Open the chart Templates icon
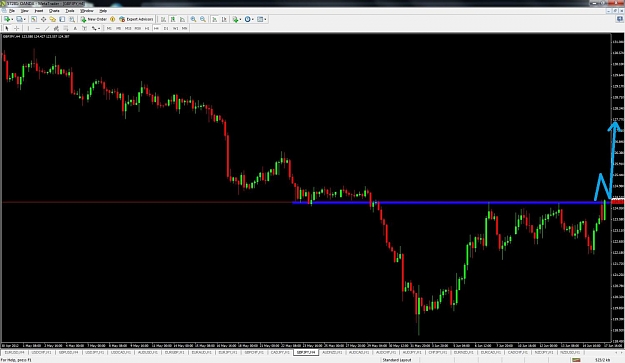 point(260,19)
